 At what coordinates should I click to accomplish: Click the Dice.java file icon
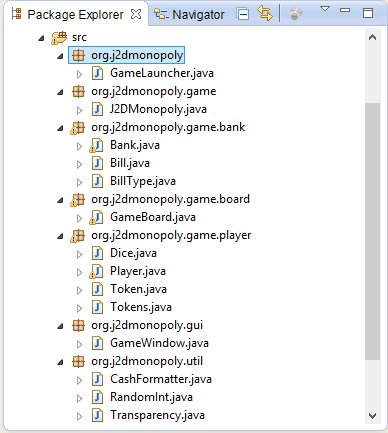tap(97, 253)
